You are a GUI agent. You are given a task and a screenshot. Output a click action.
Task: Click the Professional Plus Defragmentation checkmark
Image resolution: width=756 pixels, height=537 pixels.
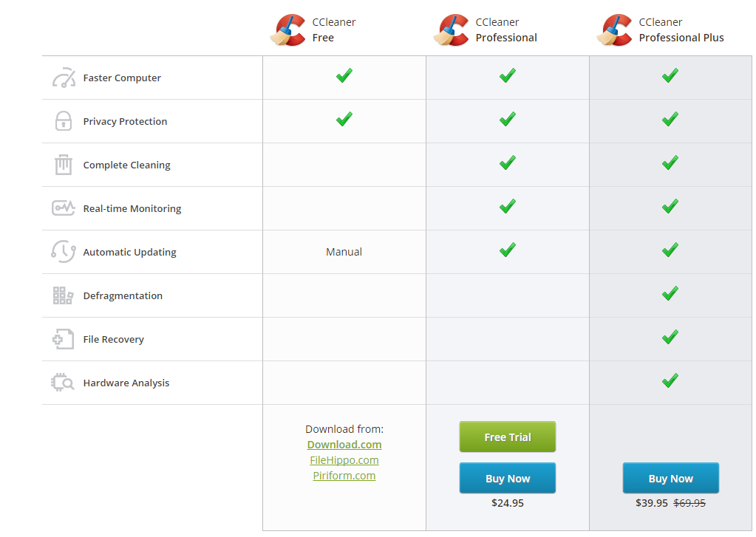pos(670,294)
